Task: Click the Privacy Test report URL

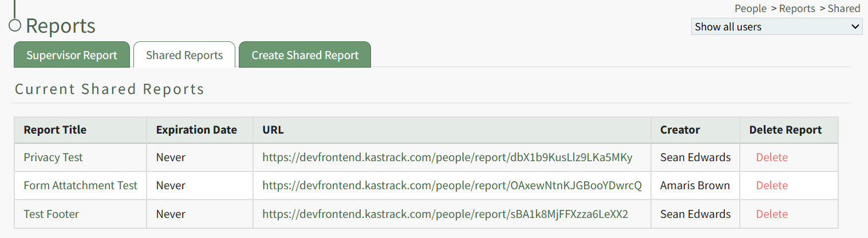Action: (x=447, y=157)
